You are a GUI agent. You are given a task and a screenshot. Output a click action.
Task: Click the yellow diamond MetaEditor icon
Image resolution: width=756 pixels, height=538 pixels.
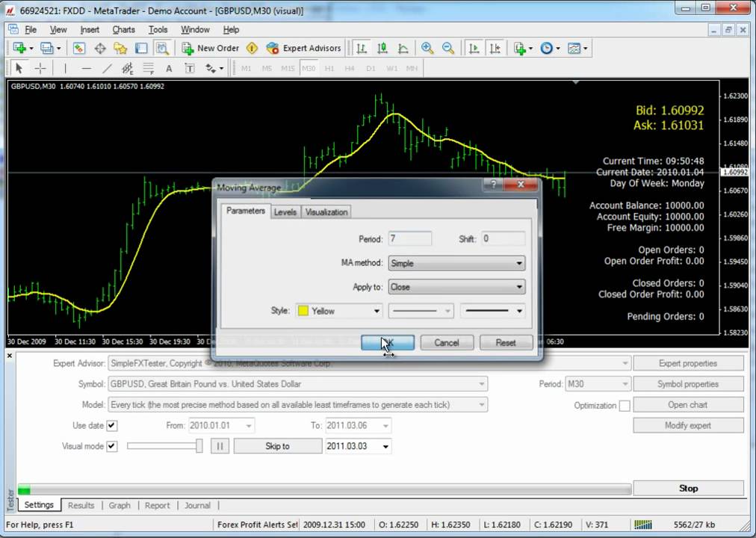[252, 49]
